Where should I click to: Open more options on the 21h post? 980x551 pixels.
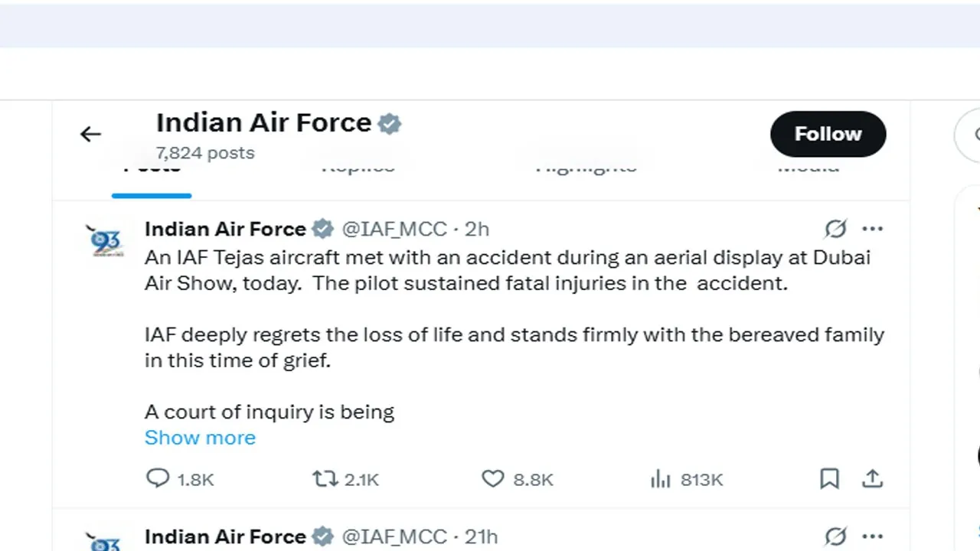click(872, 536)
